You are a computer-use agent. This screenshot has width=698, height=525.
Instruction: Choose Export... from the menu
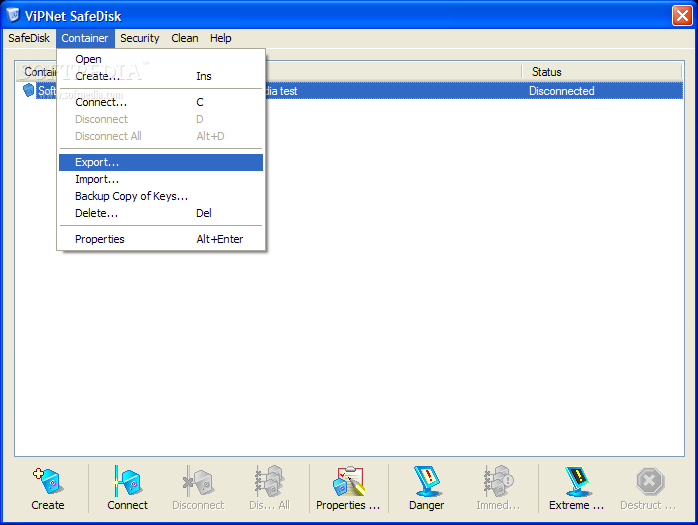point(161,162)
